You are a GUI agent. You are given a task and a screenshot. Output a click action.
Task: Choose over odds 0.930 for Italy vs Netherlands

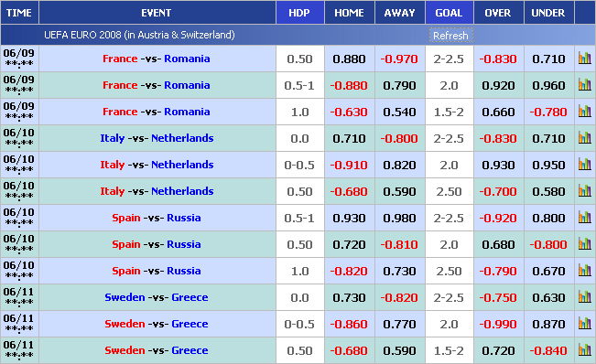coord(498,166)
